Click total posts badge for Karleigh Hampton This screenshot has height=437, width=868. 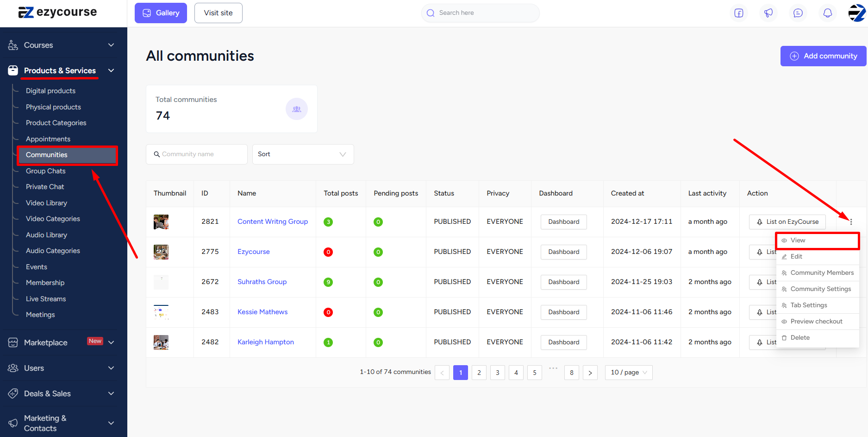(x=328, y=342)
